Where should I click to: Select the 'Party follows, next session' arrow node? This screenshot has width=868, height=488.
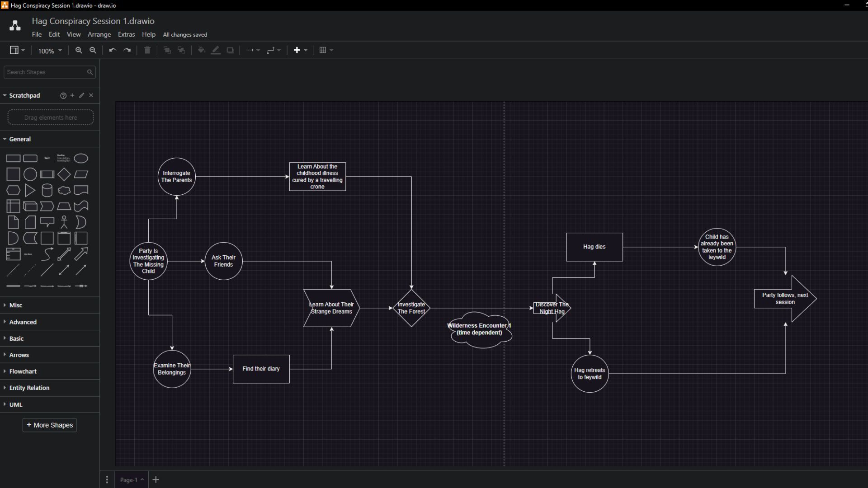(x=785, y=299)
